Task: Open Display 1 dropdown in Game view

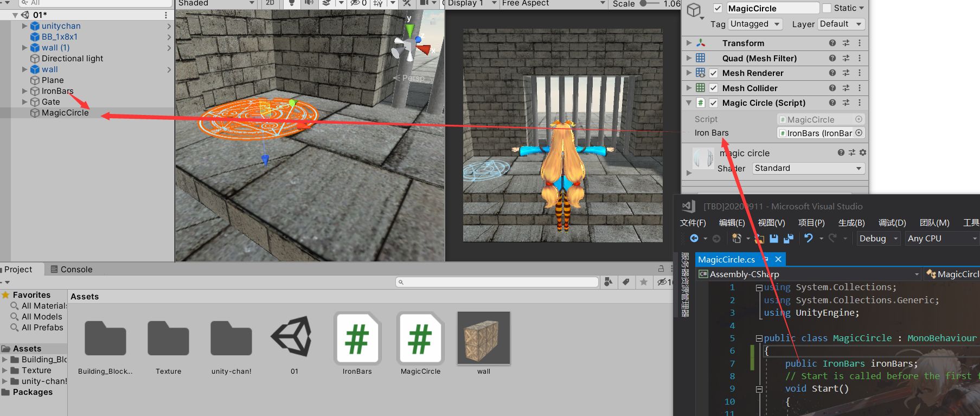Action: click(471, 3)
